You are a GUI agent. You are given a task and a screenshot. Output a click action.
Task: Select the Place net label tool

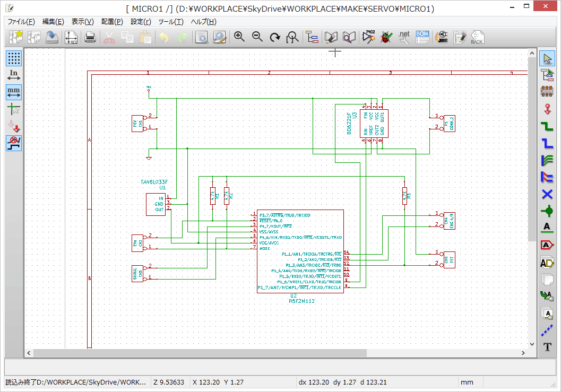547,228
